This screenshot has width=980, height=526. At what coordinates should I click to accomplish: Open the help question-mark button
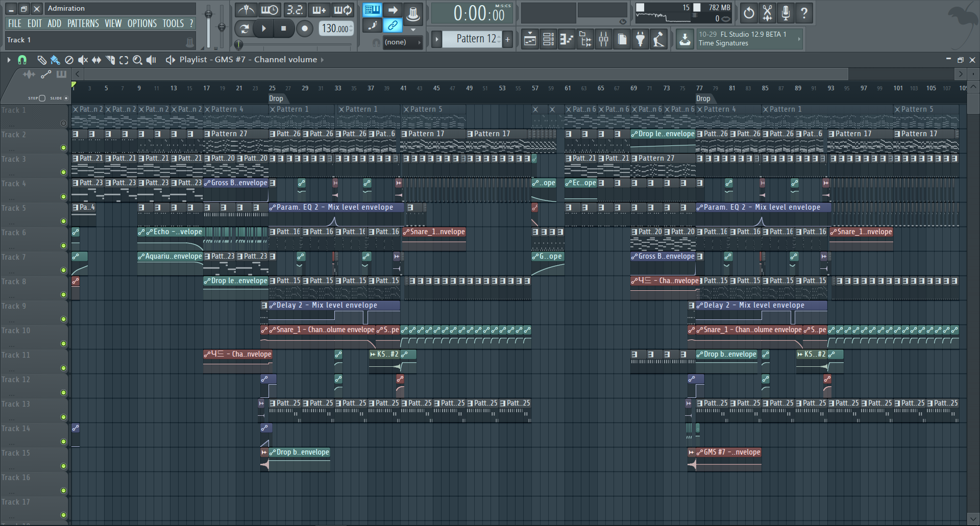[804, 13]
